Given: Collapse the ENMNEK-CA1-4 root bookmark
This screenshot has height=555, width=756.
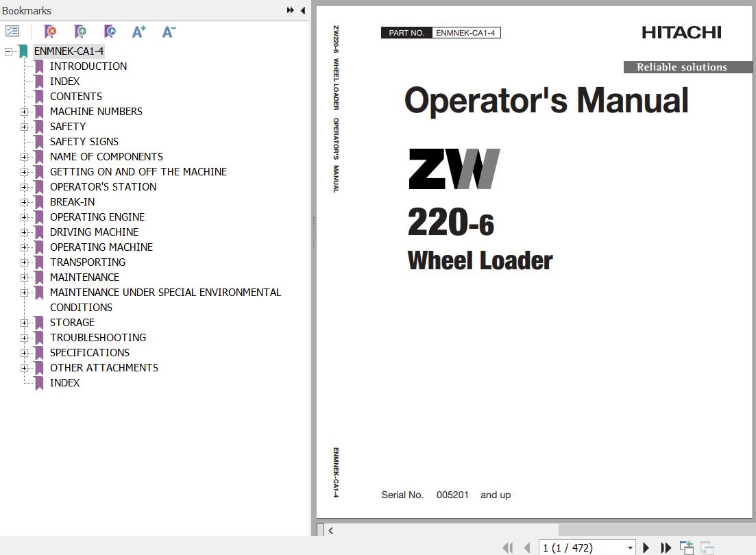Looking at the screenshot, I should coord(8,51).
